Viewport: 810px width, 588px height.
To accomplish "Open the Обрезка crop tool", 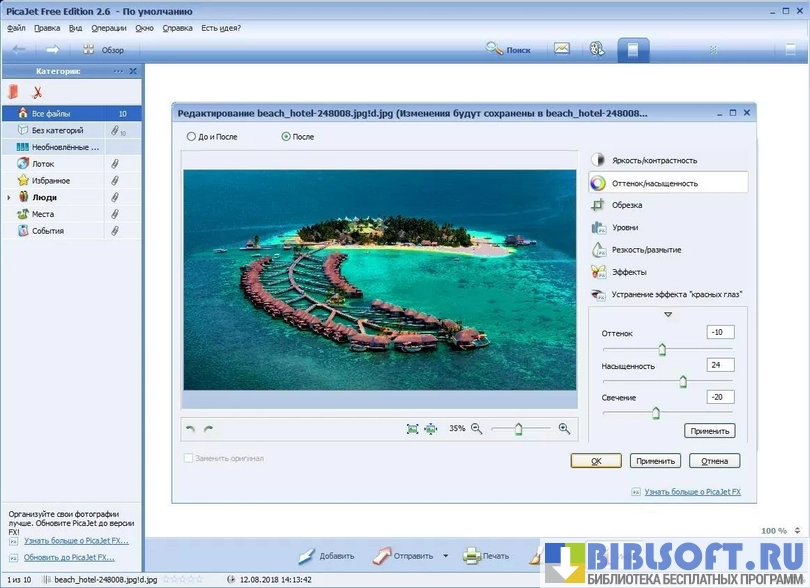I will [x=626, y=205].
